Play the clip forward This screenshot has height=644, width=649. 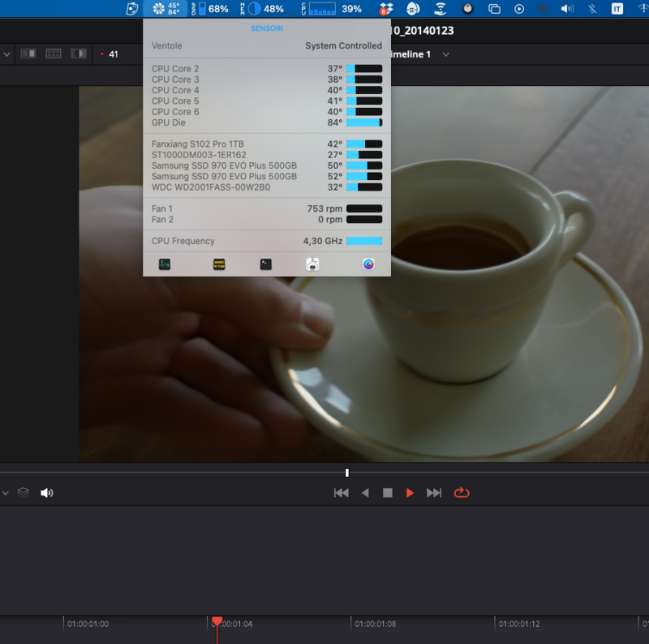tap(410, 492)
